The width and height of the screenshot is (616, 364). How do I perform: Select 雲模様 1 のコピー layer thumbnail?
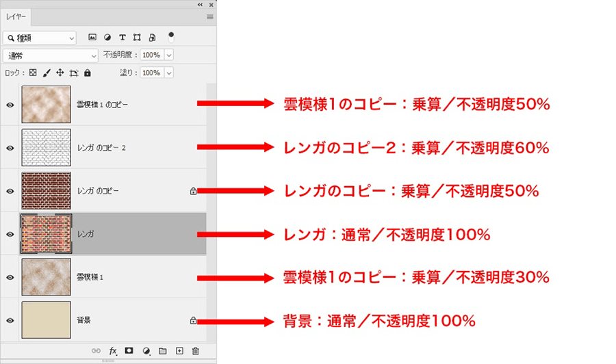pos(47,105)
